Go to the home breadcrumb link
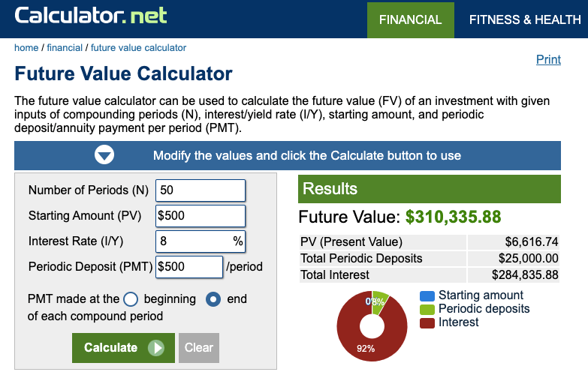588x384 pixels. click(26, 47)
